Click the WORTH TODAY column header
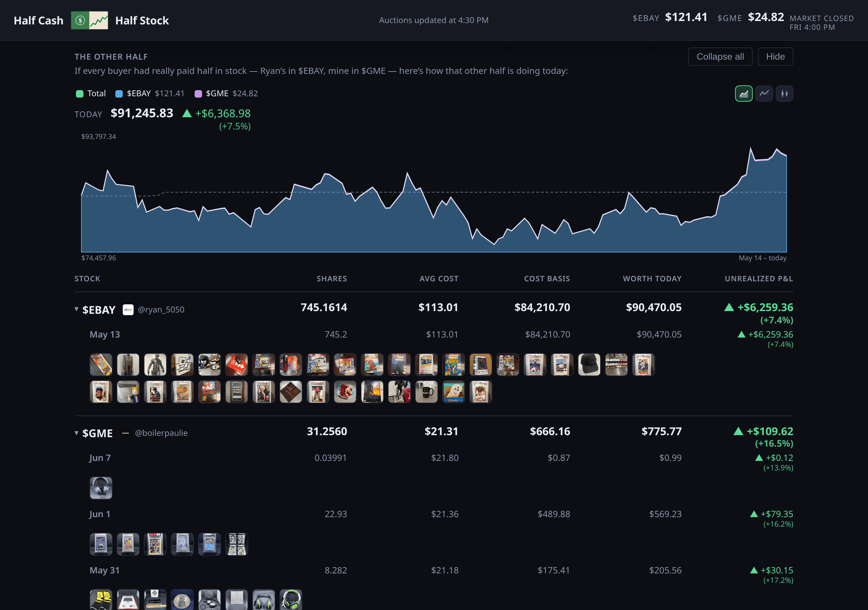Viewport: 868px width, 610px height. 652,279
